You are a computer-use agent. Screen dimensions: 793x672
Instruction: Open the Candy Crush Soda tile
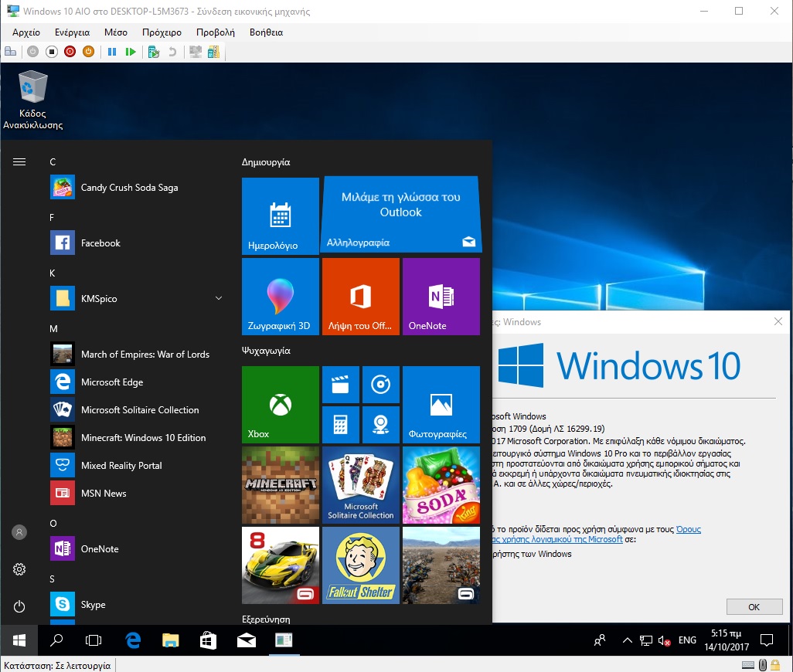click(441, 485)
